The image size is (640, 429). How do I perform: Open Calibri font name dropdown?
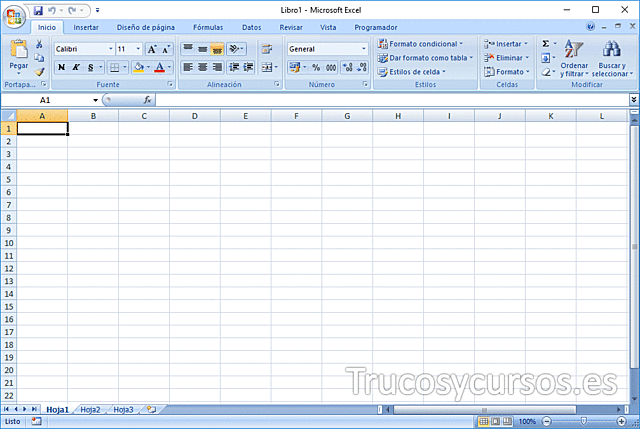(111, 49)
